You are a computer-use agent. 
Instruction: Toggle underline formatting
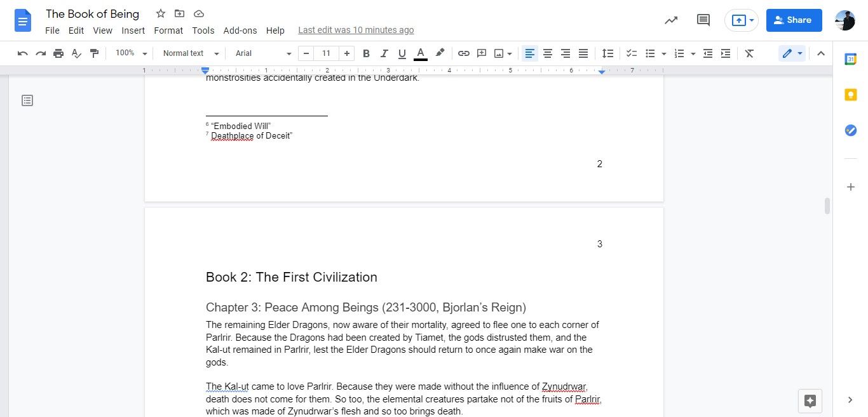point(402,53)
